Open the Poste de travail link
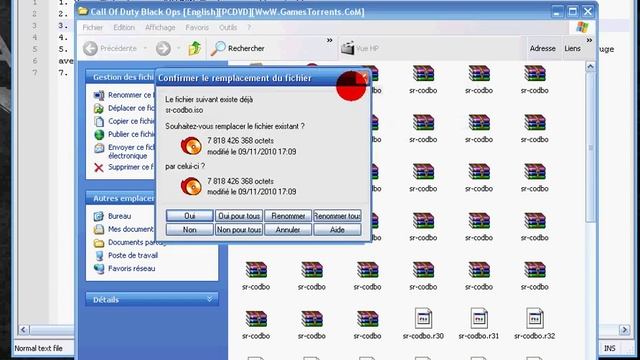The image size is (640, 360). pos(133,255)
